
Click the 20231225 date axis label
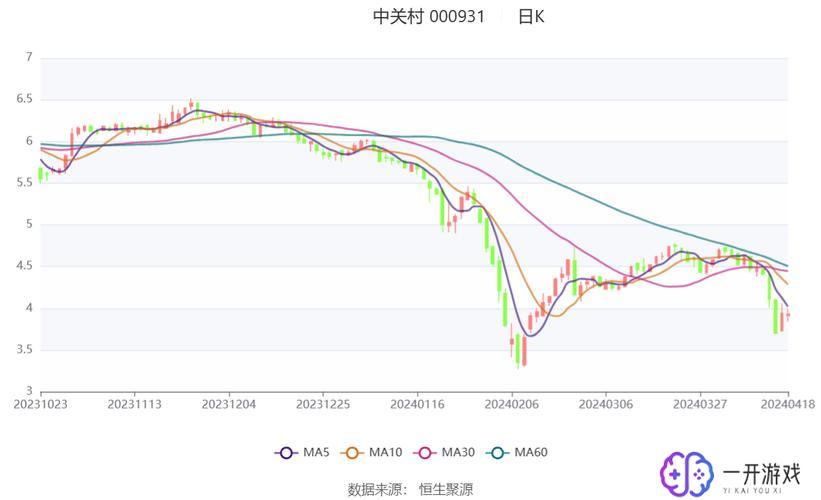point(323,404)
